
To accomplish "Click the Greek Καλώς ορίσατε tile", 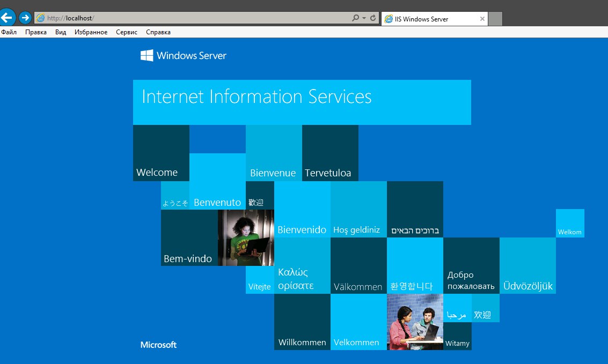I will [303, 266].
